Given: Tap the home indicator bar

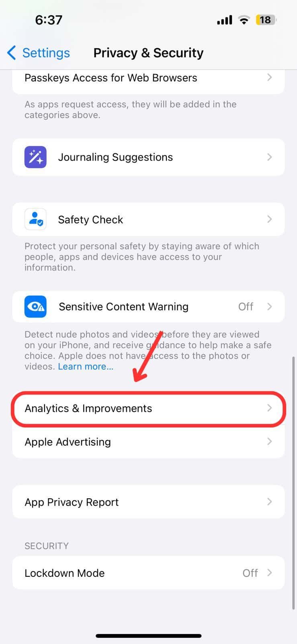Looking at the screenshot, I should [148, 636].
